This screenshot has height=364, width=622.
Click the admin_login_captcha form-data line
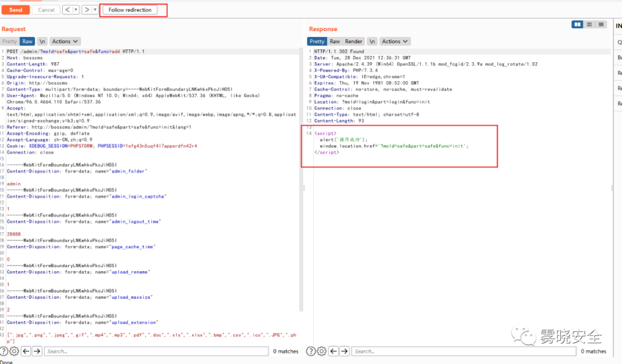(86, 196)
